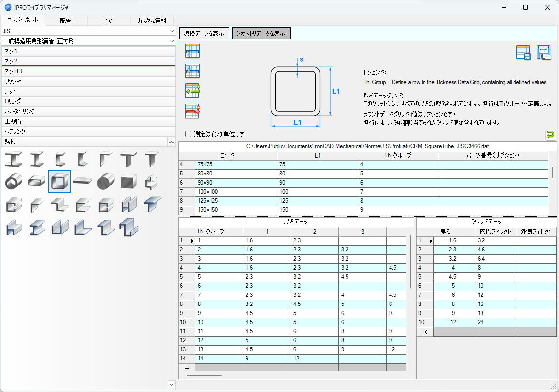The height and width of the screenshot is (392, 559).
Task: Expand the ネジHD section
Action: (x=89, y=71)
